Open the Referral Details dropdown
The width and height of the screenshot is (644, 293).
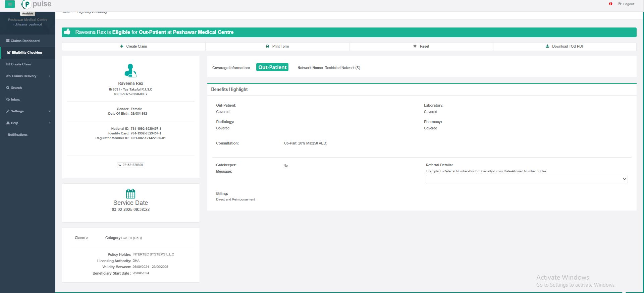coord(526,179)
